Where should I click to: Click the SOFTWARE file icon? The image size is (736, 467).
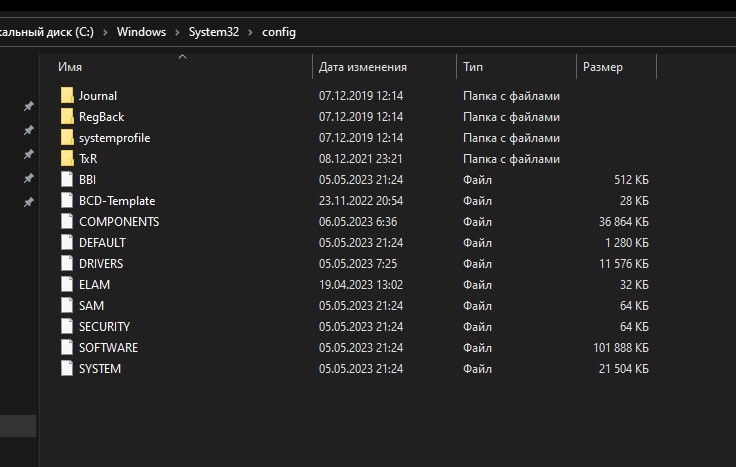pos(67,347)
